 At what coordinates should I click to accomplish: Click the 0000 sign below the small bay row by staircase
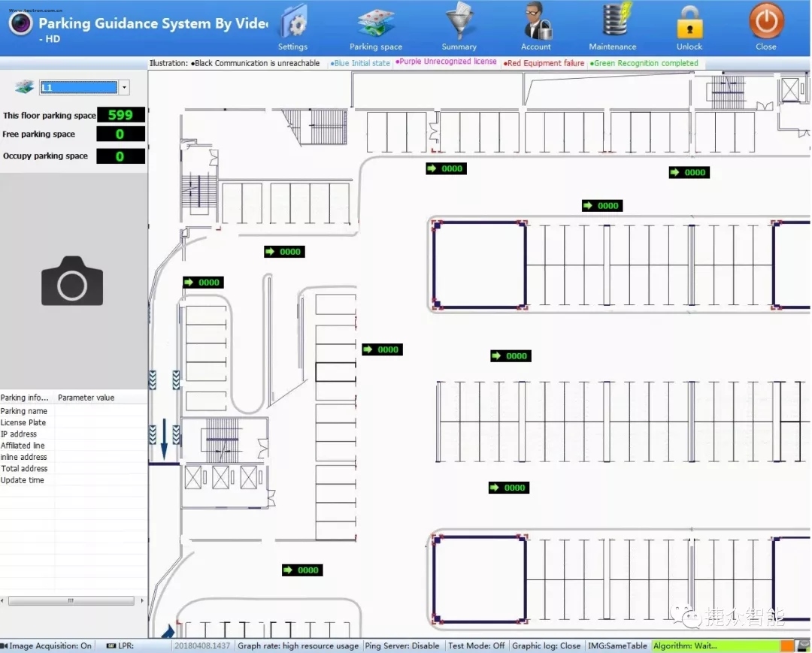click(x=284, y=252)
